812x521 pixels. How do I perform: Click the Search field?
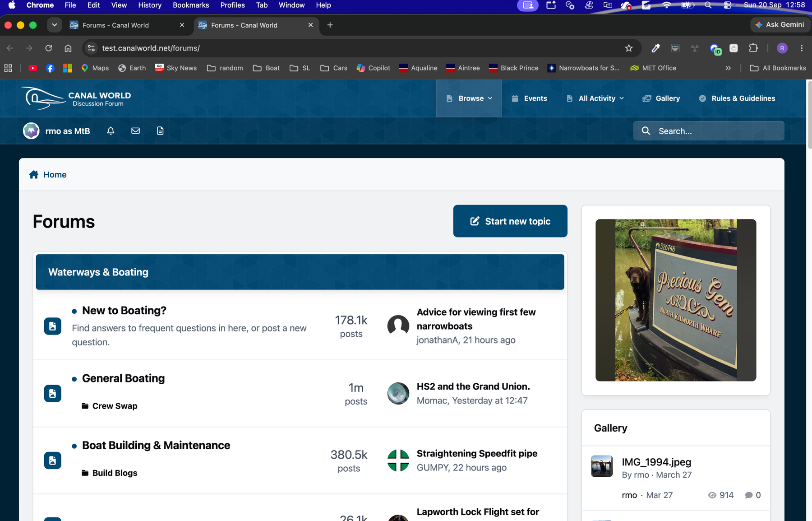(709, 131)
